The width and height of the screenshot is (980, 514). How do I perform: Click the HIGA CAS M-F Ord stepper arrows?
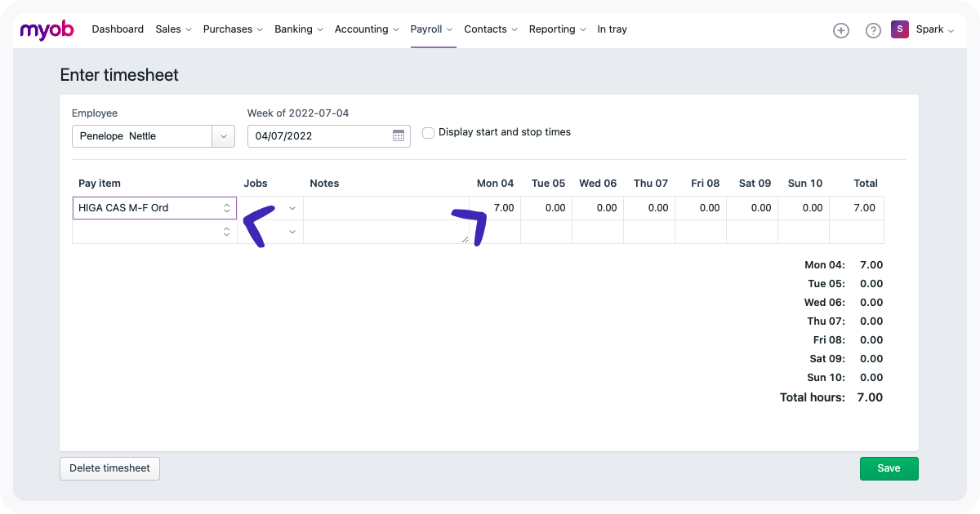click(x=227, y=208)
